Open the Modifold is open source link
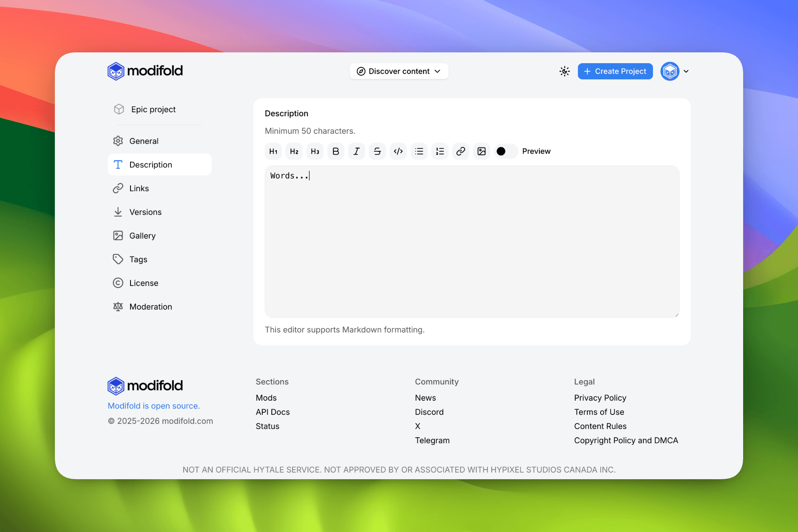 [153, 406]
